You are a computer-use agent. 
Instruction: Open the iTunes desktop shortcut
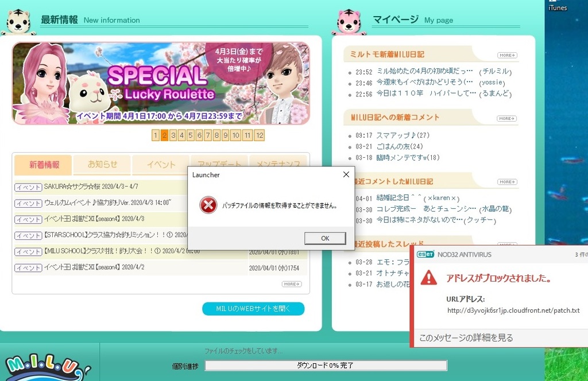557,5
